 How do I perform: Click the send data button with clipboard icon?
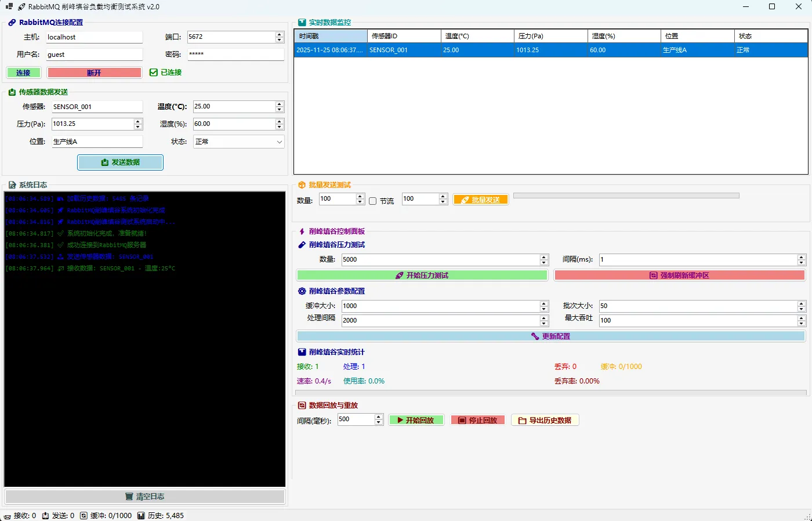[120, 162]
